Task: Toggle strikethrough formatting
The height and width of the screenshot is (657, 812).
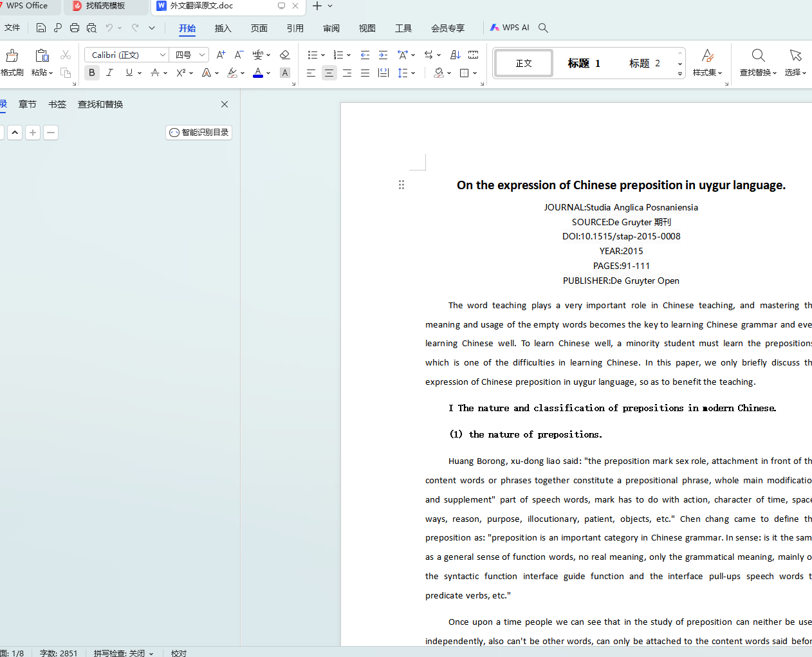Action: (155, 73)
